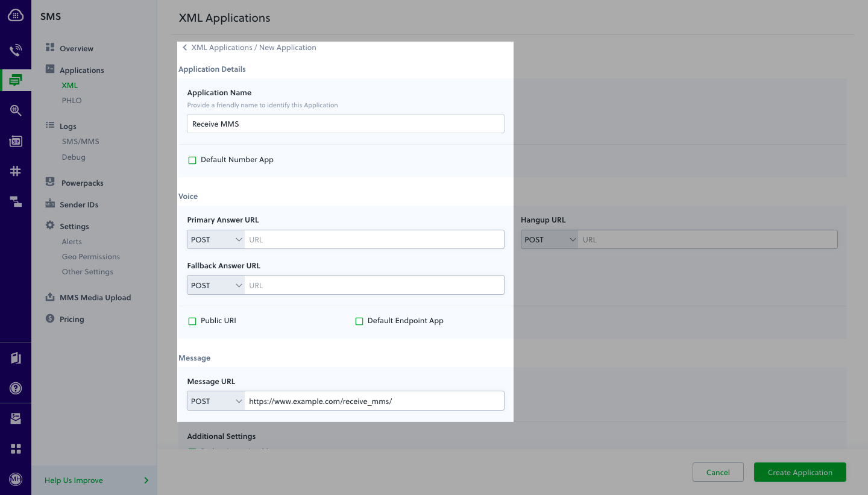Change the Fallback Answer URL POST dropdown
868x495 pixels.
[215, 285]
